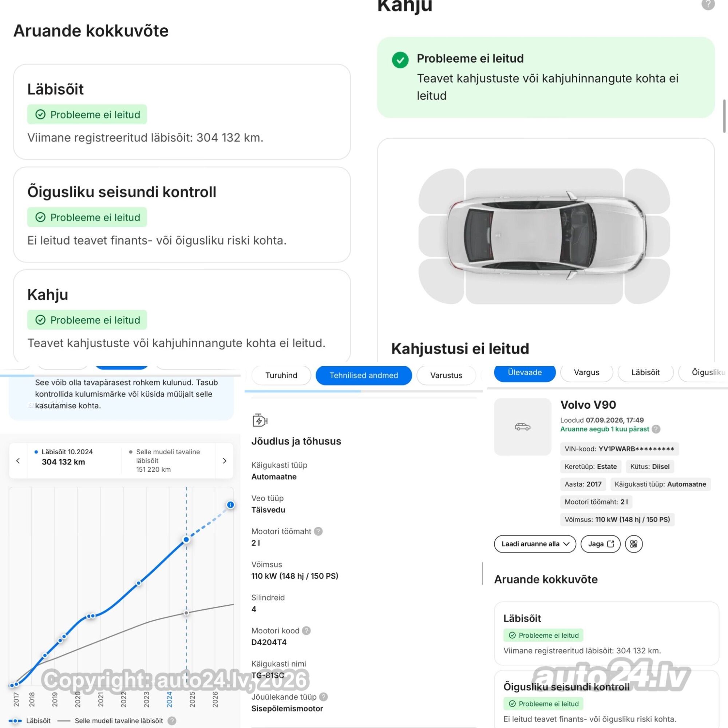The height and width of the screenshot is (728, 728).
Task: Click help icon in Selle mudeli tavaline läbisõit legend
Action: tap(172, 721)
